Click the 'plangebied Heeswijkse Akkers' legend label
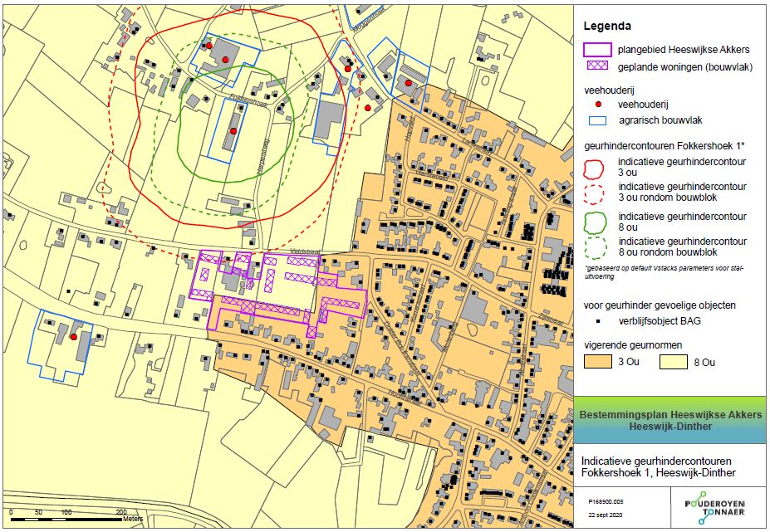Viewport: 770px width, 532px height. (x=684, y=50)
